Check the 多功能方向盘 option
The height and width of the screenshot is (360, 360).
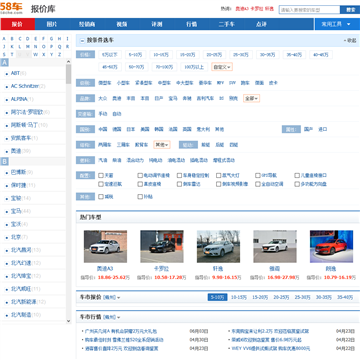point(297,184)
